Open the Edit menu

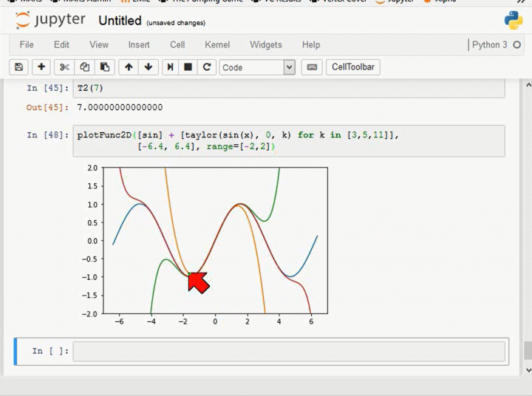point(61,45)
